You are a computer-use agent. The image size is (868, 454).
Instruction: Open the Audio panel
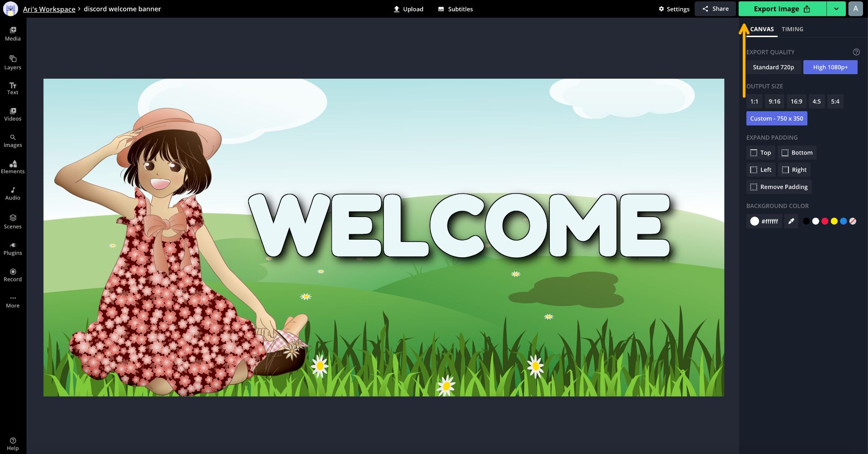coord(13,194)
